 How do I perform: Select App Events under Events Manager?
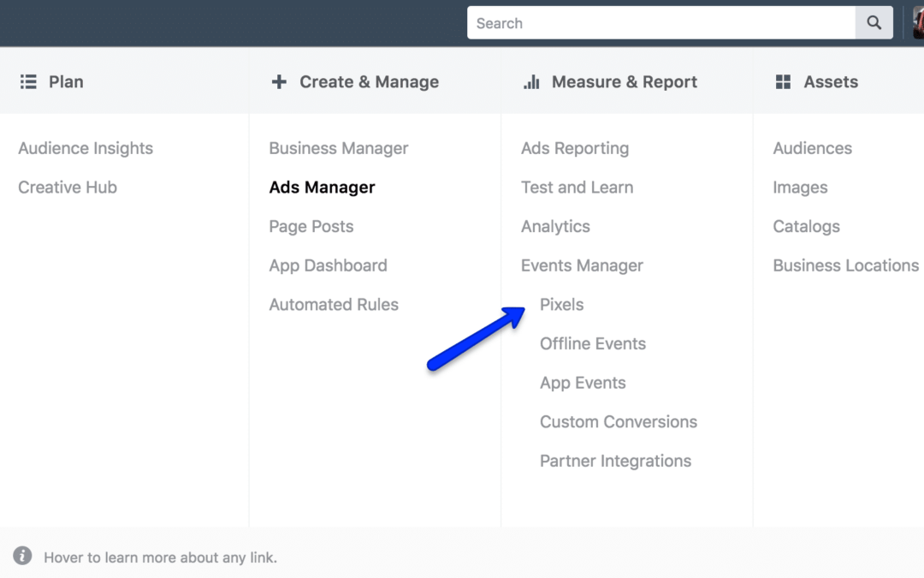point(583,383)
